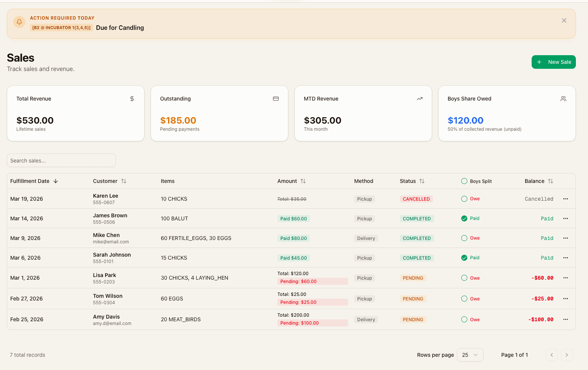This screenshot has width=588, height=370.
Task: Click the circle icon beside Boys Split header
Action: point(464,181)
